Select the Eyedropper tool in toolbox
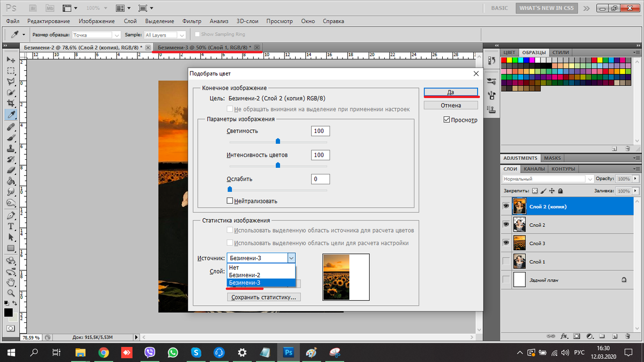Image resolution: width=644 pixels, height=362 pixels. (10, 115)
